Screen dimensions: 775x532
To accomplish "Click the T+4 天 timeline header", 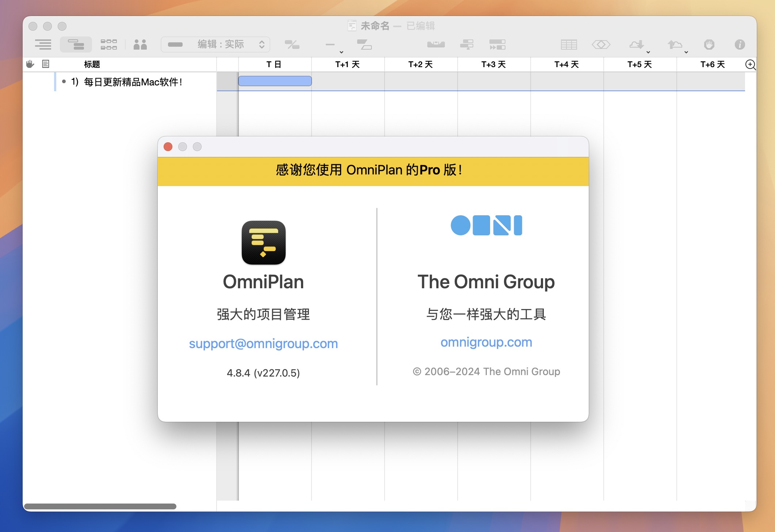I will coord(567,64).
